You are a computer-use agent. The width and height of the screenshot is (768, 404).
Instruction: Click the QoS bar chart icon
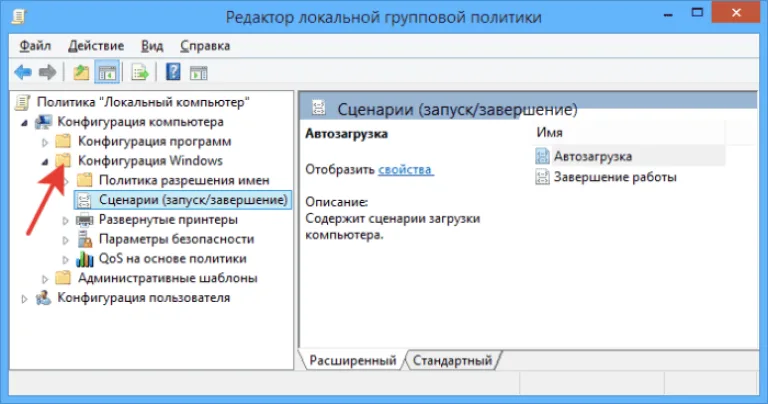(84, 259)
